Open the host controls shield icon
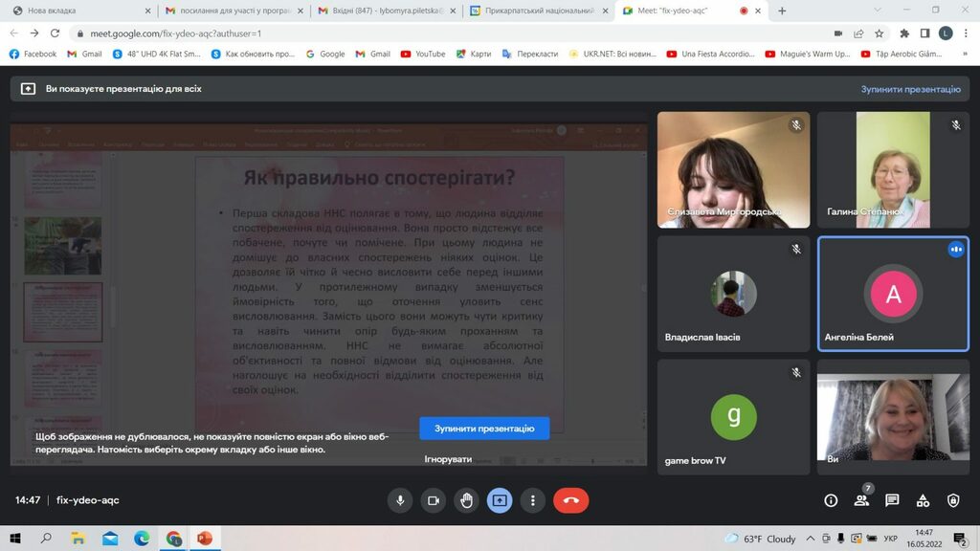The height and width of the screenshot is (551, 980). 953,500
